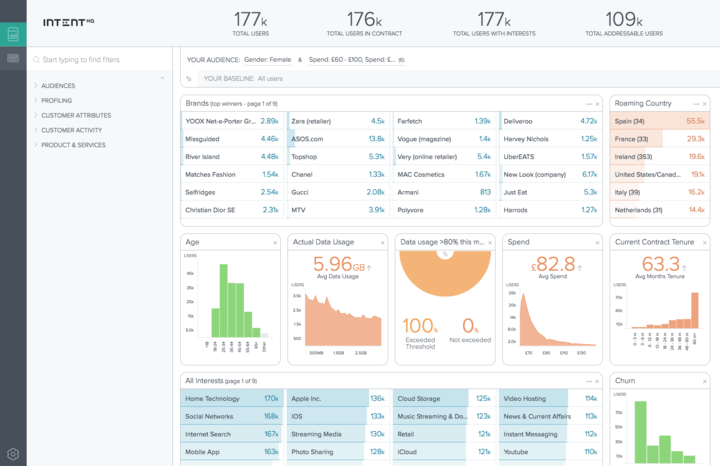Viewport: 720px width, 466px height.
Task: Click the tallest green bar in Age chart
Action: 224,301
